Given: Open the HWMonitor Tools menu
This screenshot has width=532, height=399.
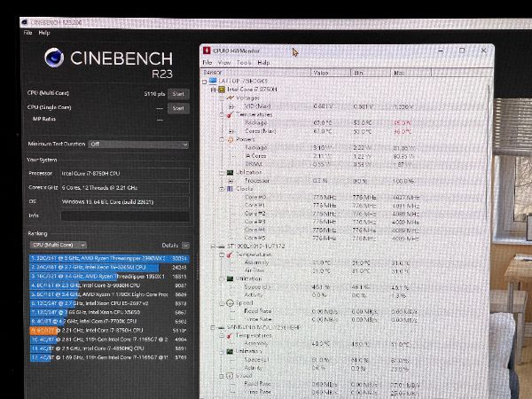Looking at the screenshot, I should [244, 62].
